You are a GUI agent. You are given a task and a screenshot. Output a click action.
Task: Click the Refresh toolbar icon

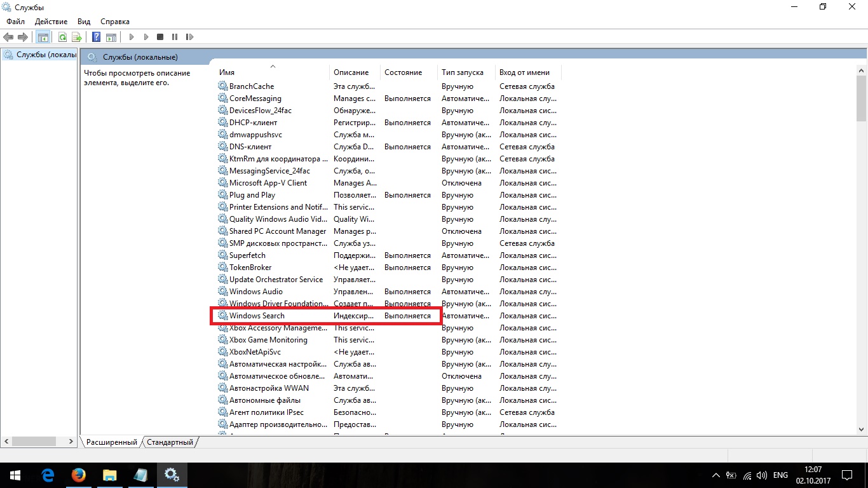coord(62,37)
